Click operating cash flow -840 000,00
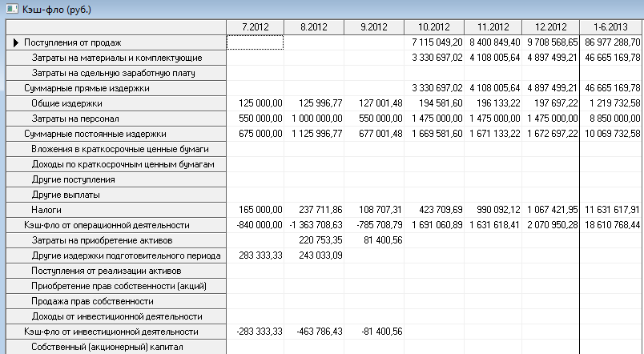 (260, 225)
